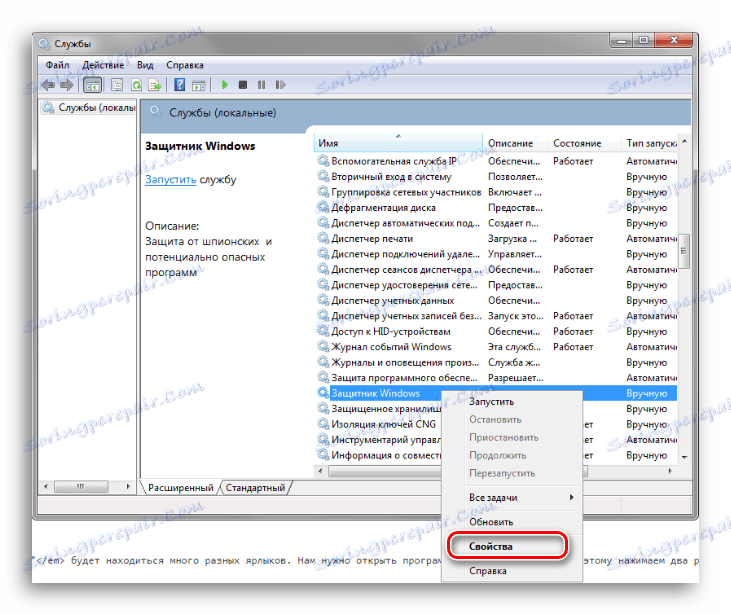Maximize the Службы window
This screenshot has width=731, height=615.
644,41
